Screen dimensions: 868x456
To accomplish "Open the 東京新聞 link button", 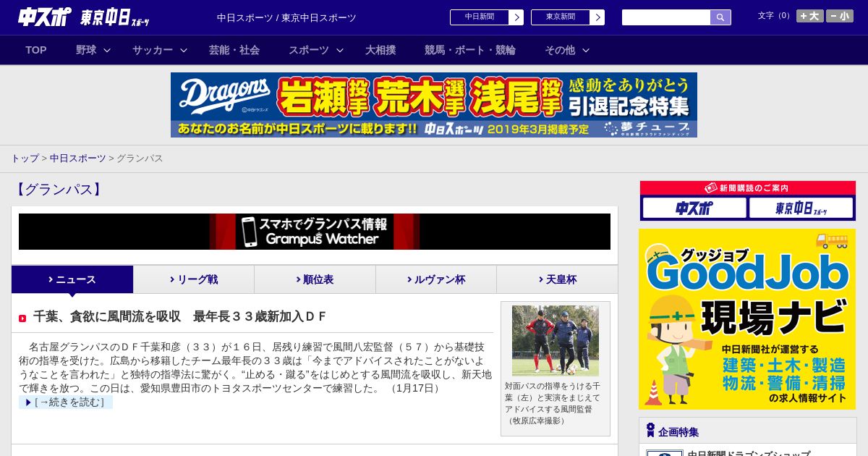I will pos(568,17).
